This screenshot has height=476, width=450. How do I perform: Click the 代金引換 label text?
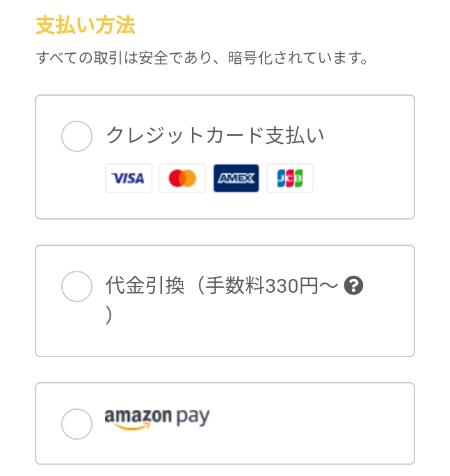(144, 285)
